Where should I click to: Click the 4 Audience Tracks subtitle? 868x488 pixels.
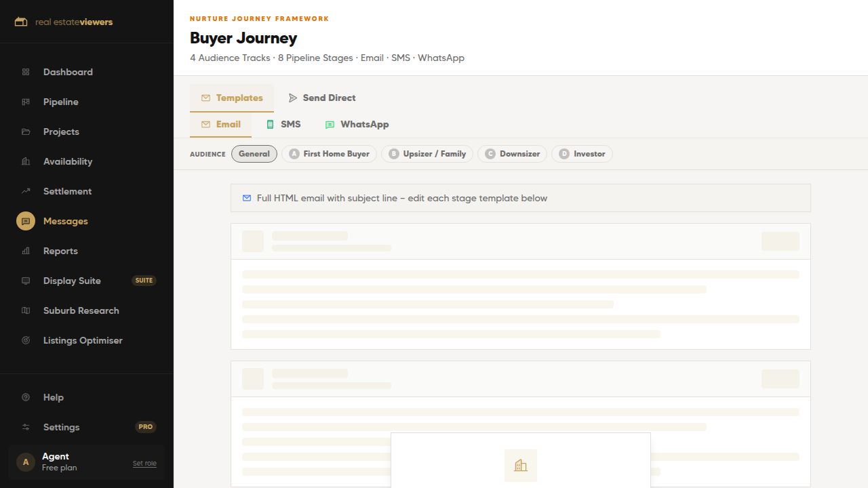(327, 58)
